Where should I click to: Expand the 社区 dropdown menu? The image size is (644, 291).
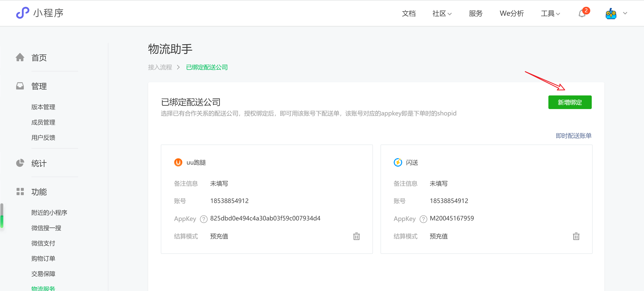click(442, 14)
